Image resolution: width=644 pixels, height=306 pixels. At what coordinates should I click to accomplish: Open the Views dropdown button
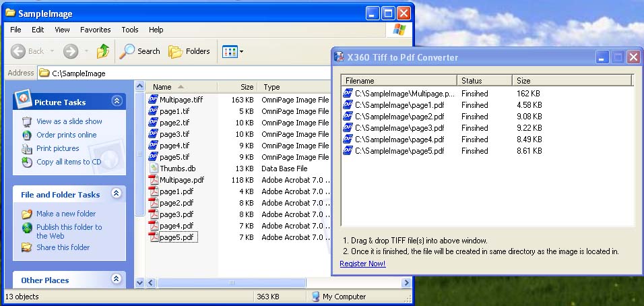[x=232, y=51]
